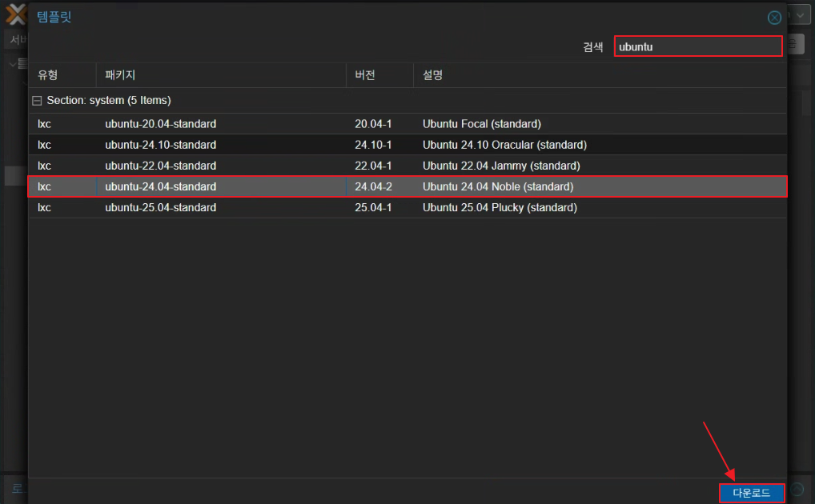Click description Ubuntu Focal (standard)
The height and width of the screenshot is (504, 815).
[482, 124]
